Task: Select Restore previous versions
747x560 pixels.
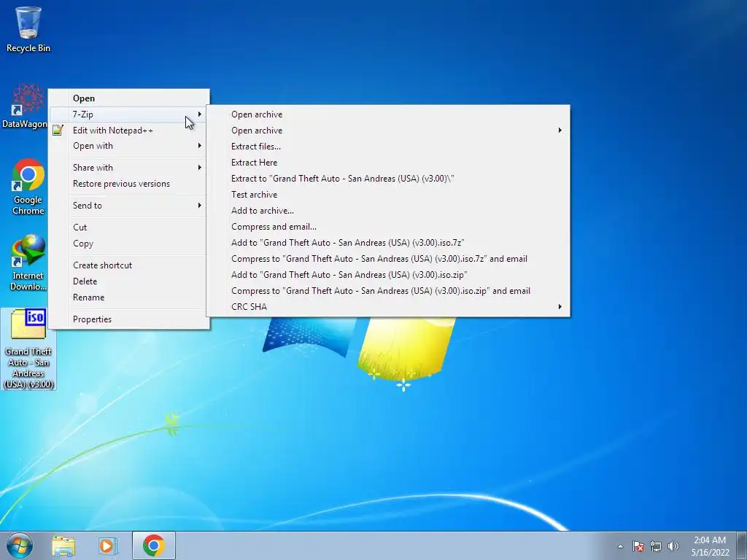Action: (x=128, y=183)
